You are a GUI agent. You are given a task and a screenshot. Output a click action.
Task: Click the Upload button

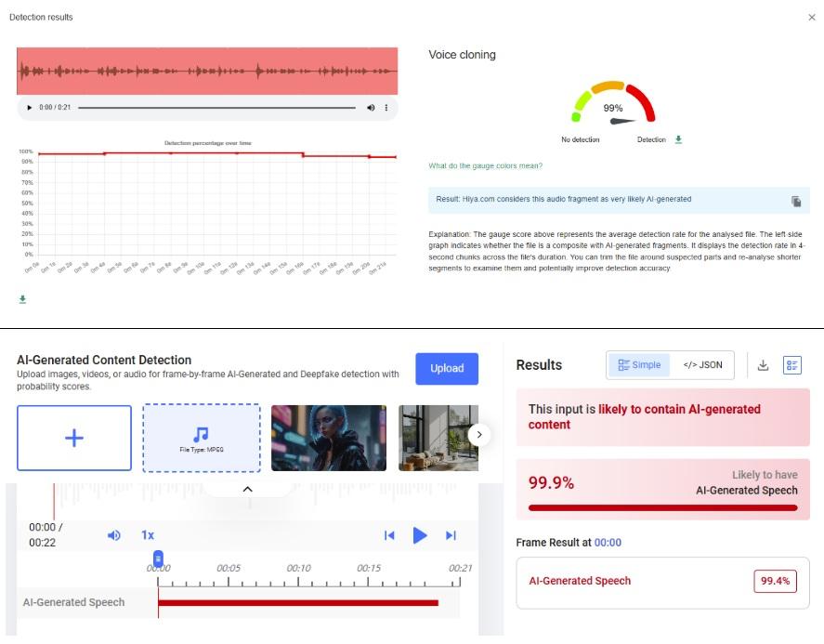pyautogui.click(x=446, y=368)
